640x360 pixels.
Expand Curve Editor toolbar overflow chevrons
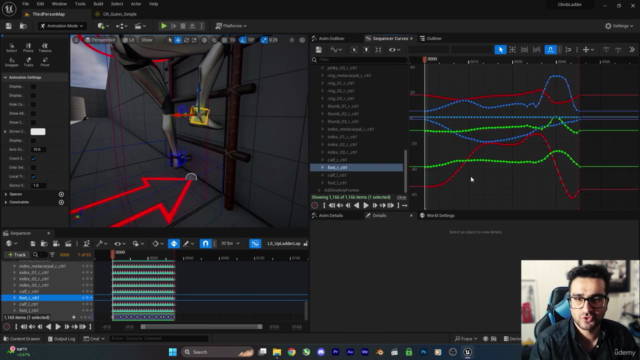click(x=632, y=50)
